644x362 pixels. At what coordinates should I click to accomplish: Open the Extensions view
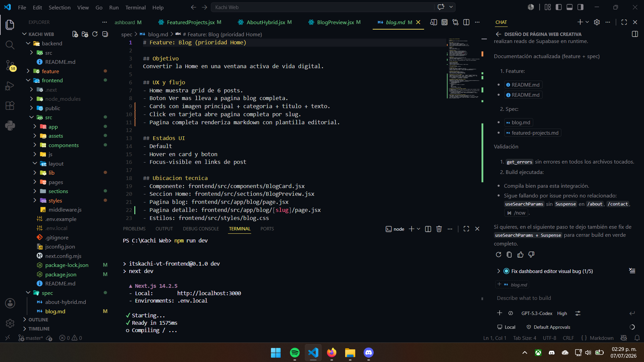point(10,105)
